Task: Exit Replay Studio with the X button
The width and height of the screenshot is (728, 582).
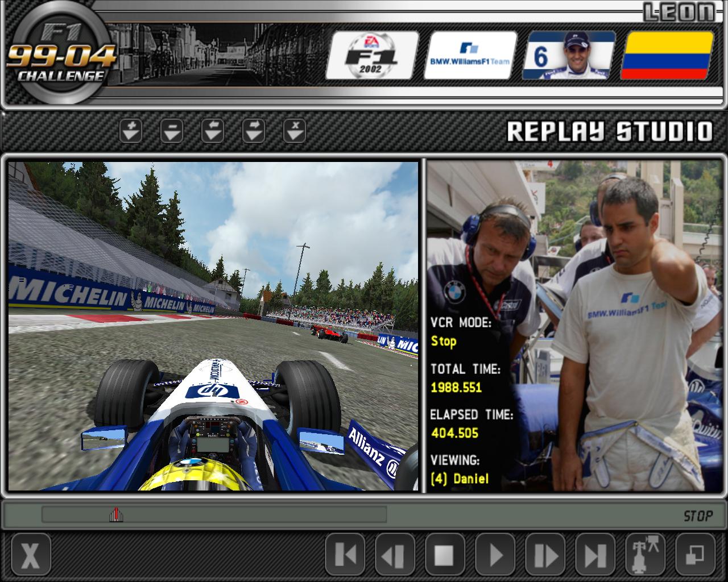Action: click(31, 555)
